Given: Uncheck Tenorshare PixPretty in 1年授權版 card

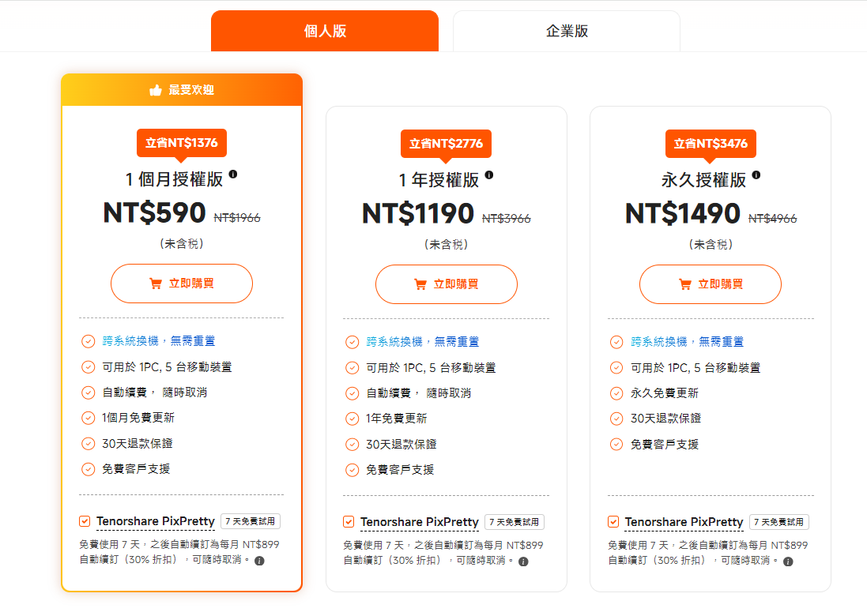Looking at the screenshot, I should point(349,522).
